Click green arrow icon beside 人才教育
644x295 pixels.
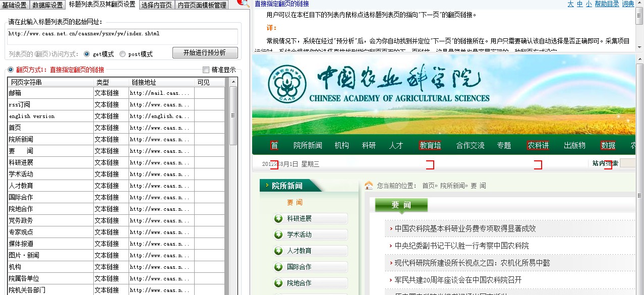[x=278, y=251]
